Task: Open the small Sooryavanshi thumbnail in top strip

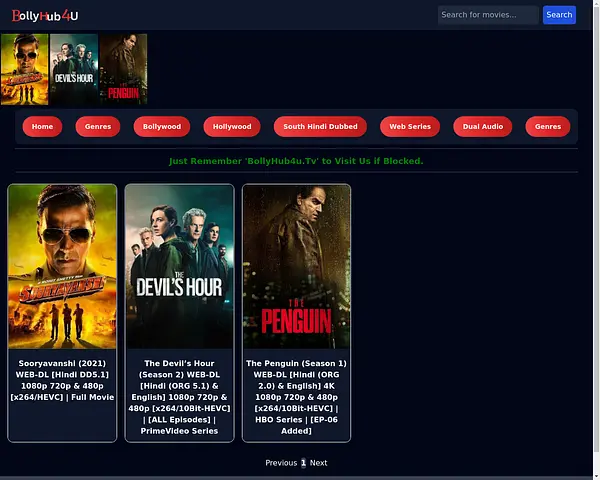Action: click(25, 69)
